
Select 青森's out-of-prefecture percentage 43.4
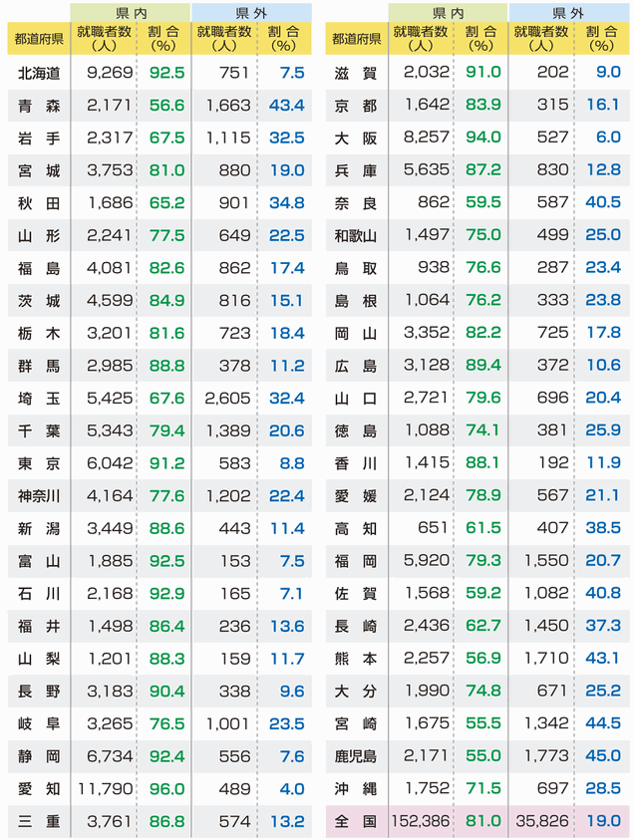click(286, 105)
